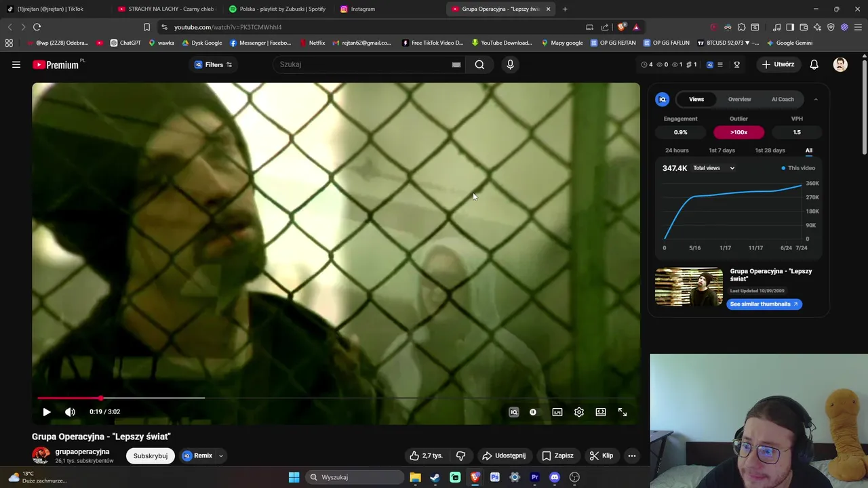Click the Udostępnij share button
The height and width of the screenshot is (488, 868).
coord(504,455)
